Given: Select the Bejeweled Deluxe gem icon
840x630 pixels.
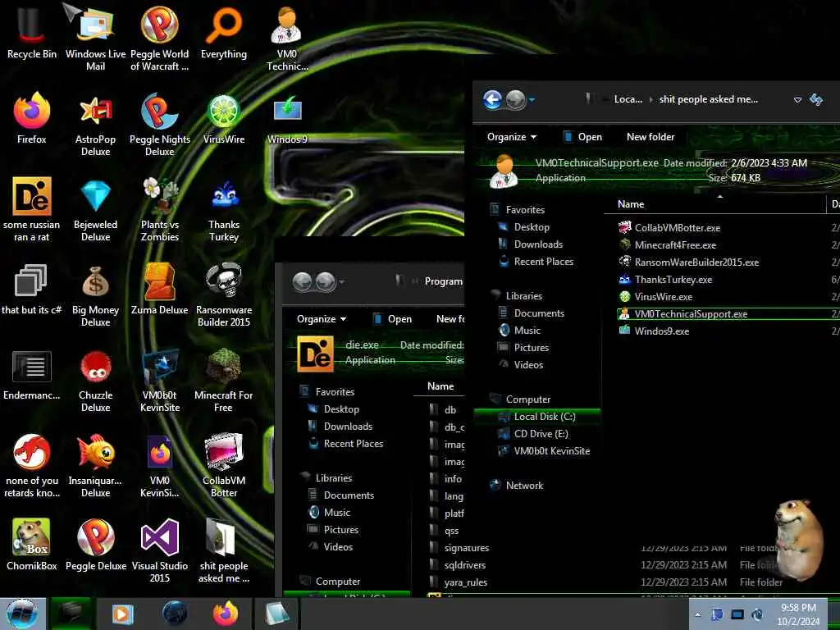Looking at the screenshot, I should tap(95, 209).
